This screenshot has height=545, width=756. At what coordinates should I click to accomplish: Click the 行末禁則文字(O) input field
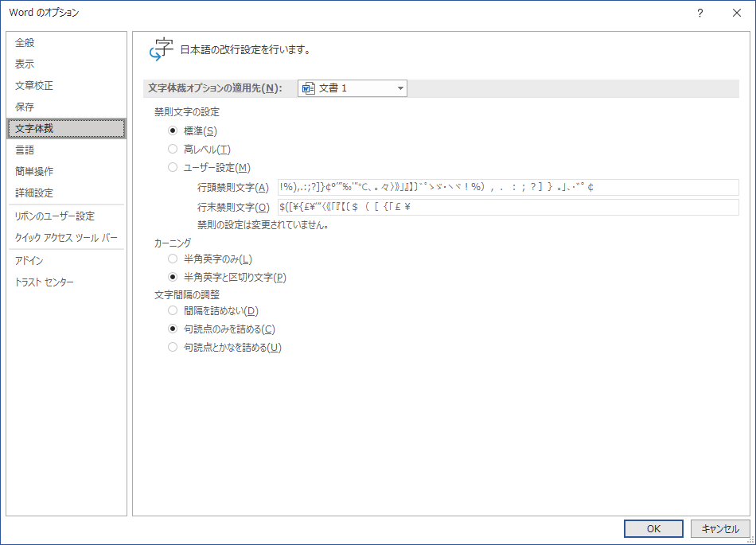(509, 207)
